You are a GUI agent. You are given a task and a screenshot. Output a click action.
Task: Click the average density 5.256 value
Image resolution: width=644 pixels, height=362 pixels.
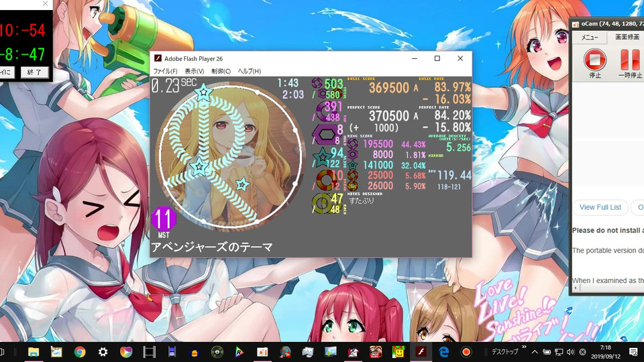[458, 147]
